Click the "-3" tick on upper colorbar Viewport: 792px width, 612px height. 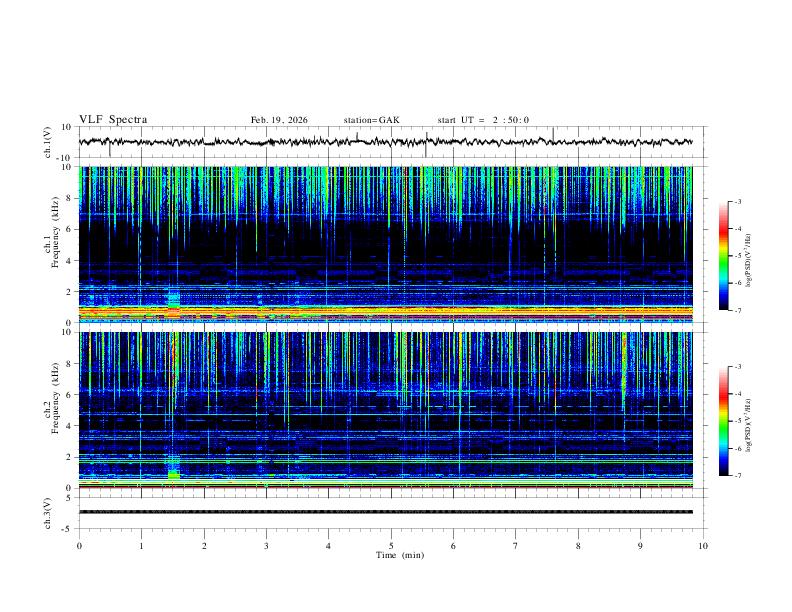tap(738, 201)
